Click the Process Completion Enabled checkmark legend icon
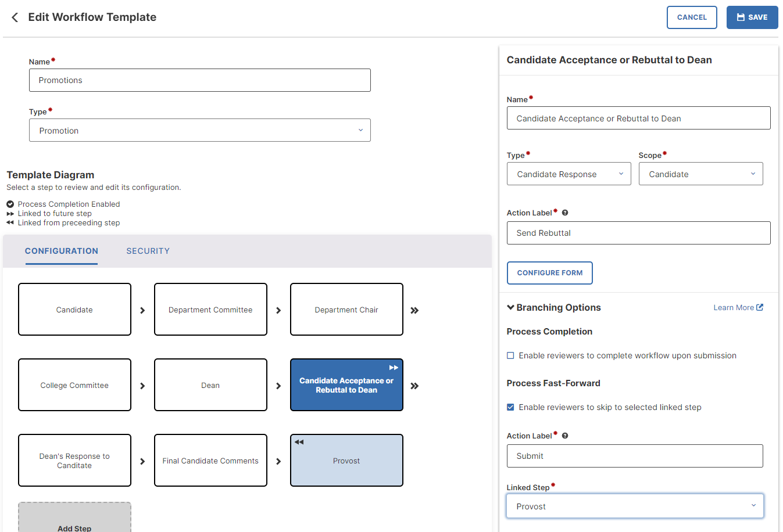 coord(10,204)
